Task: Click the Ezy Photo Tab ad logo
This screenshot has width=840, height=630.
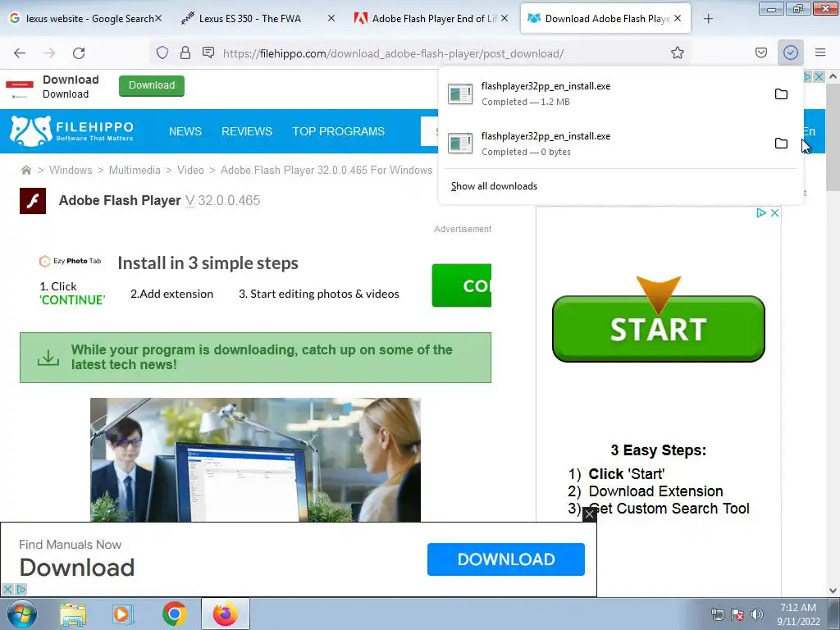Action: pyautogui.click(x=71, y=261)
